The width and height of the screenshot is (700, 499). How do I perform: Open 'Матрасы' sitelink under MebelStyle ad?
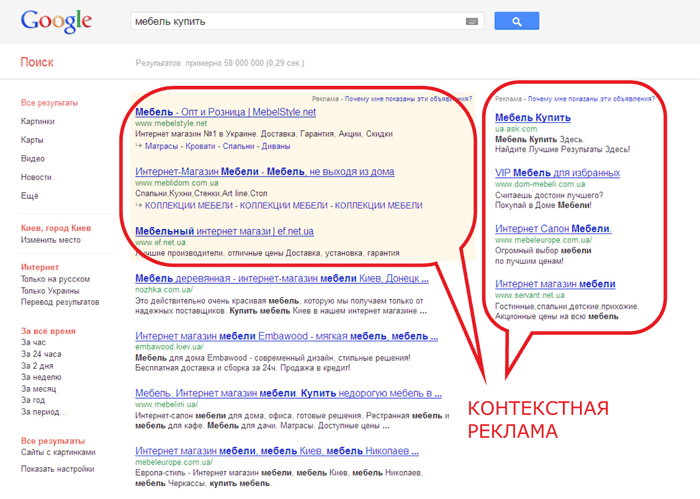[161, 146]
